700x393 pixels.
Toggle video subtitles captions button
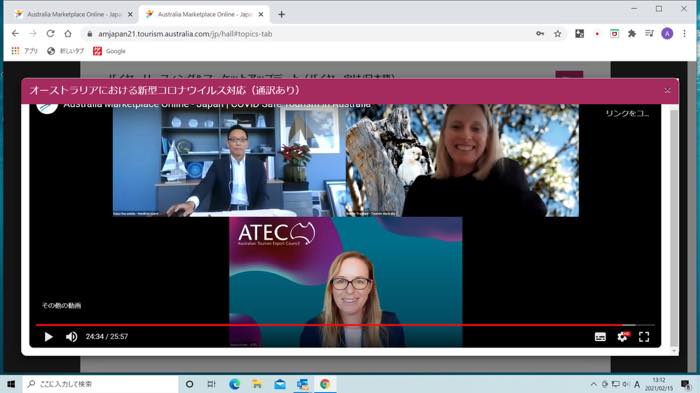click(600, 337)
